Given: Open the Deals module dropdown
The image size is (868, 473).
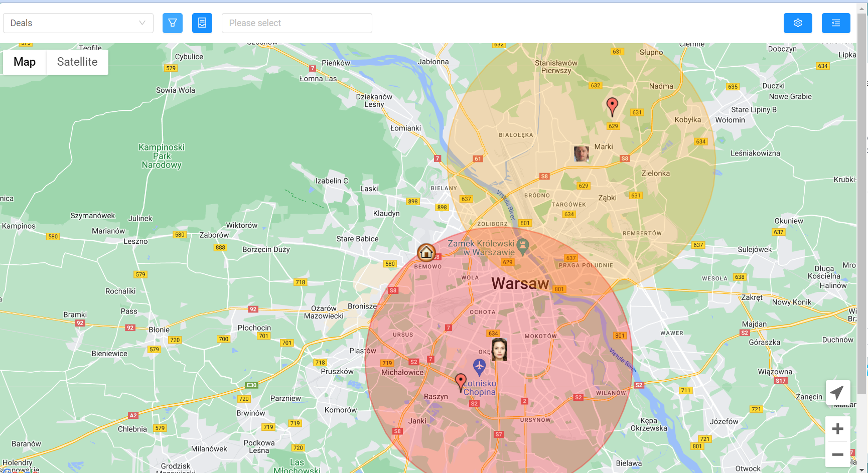Looking at the screenshot, I should coord(78,23).
